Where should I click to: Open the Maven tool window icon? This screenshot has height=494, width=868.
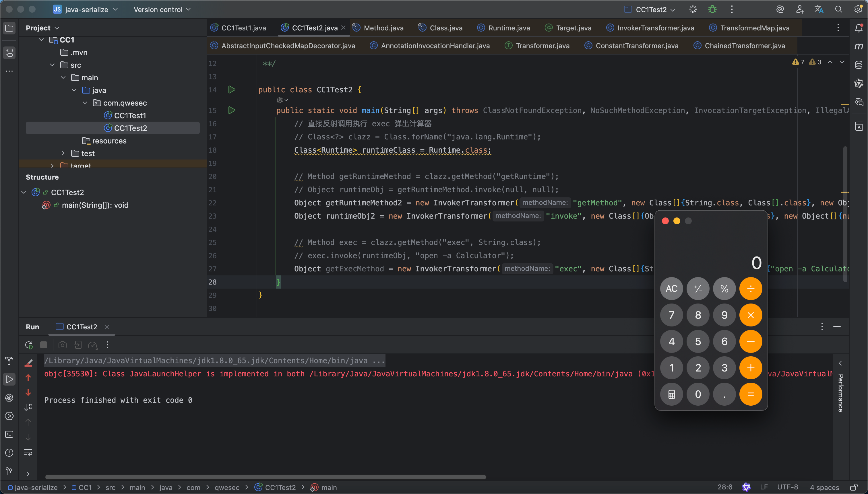point(859,46)
